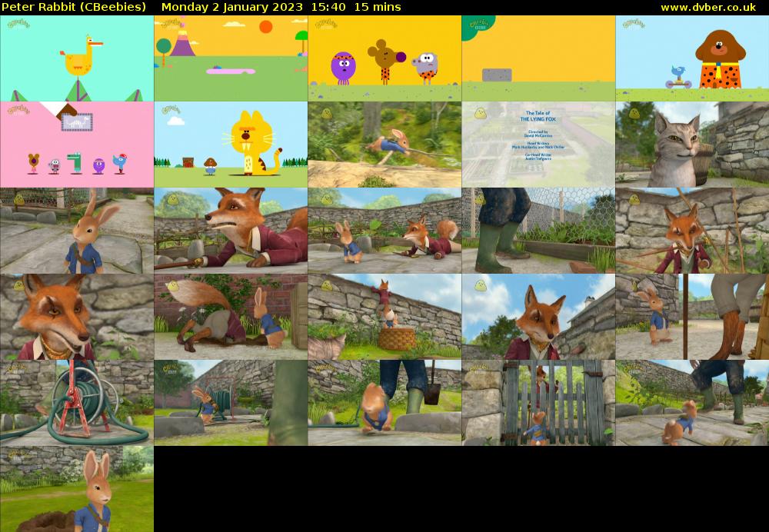Select the CBeebies logo on the Duggee thumbnail
Viewport: 769px width, 532px height.
(634, 25)
